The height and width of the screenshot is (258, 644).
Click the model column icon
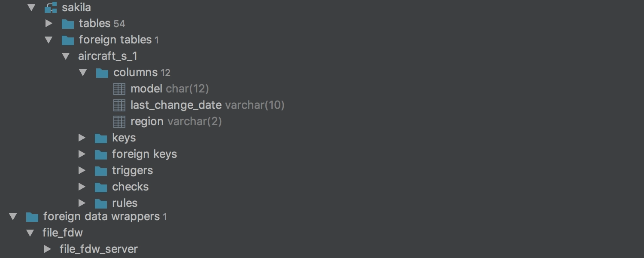(119, 89)
